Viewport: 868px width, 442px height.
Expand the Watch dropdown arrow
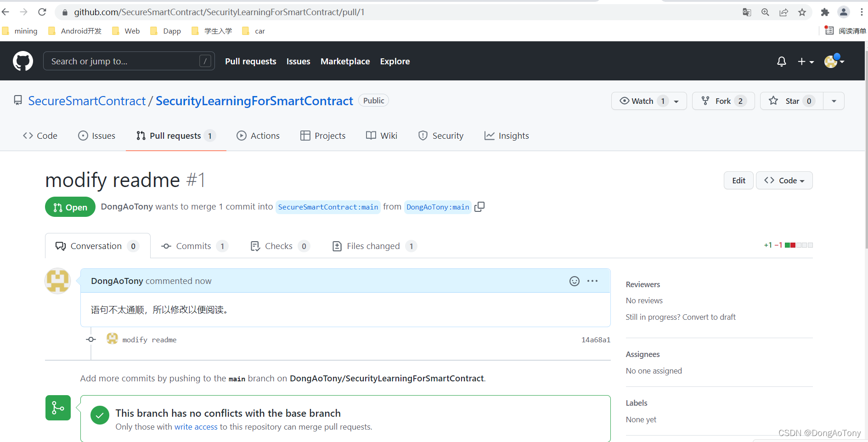pyautogui.click(x=676, y=101)
